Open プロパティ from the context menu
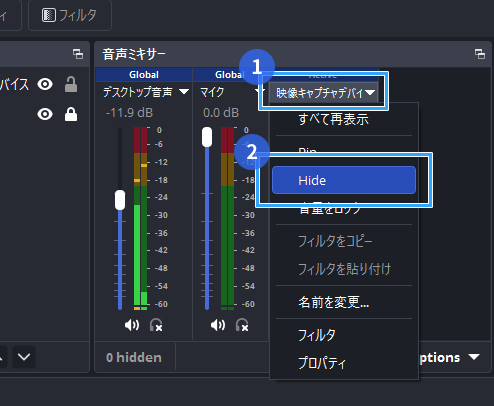 tap(344, 363)
